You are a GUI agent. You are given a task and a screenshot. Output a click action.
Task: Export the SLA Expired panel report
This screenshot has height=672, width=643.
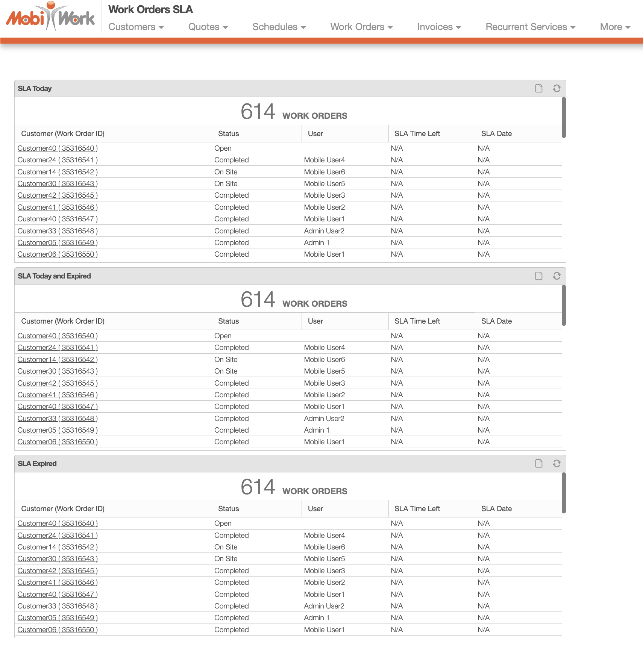[538, 463]
